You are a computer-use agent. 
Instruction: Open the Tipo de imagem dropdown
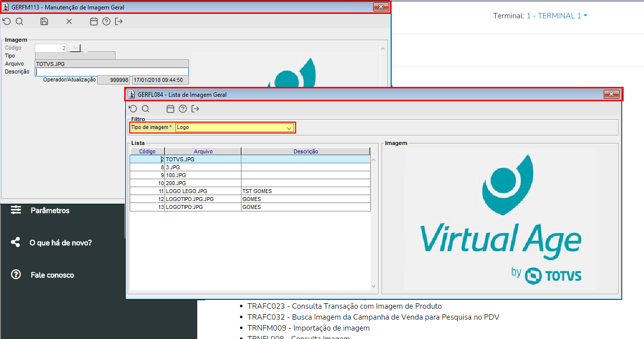[x=289, y=128]
